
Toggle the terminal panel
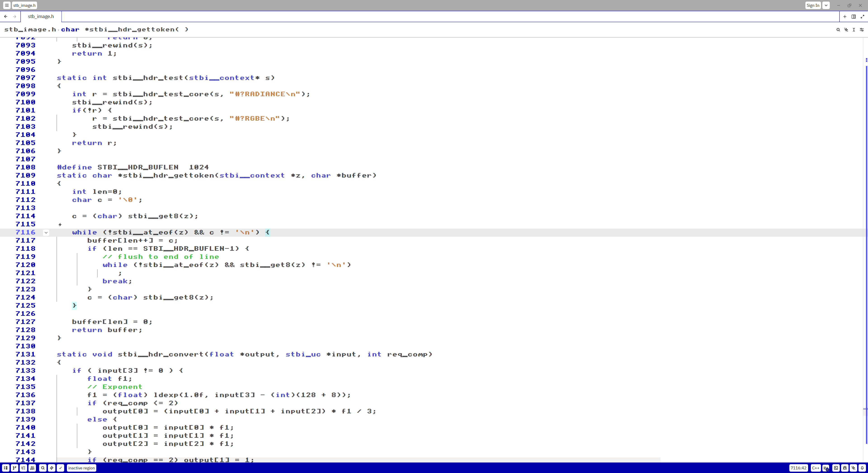pos(836,468)
